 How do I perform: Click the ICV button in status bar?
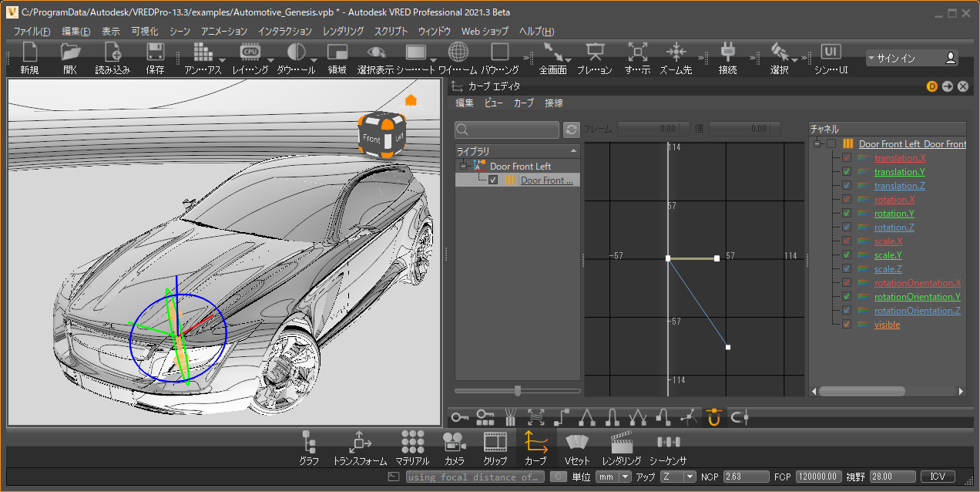pyautogui.click(x=938, y=477)
